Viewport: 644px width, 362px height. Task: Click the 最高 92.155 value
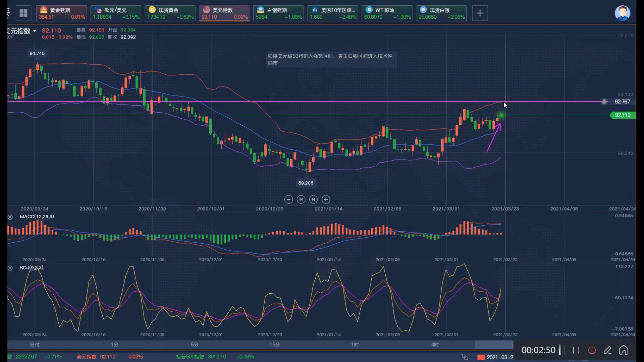pos(97,30)
